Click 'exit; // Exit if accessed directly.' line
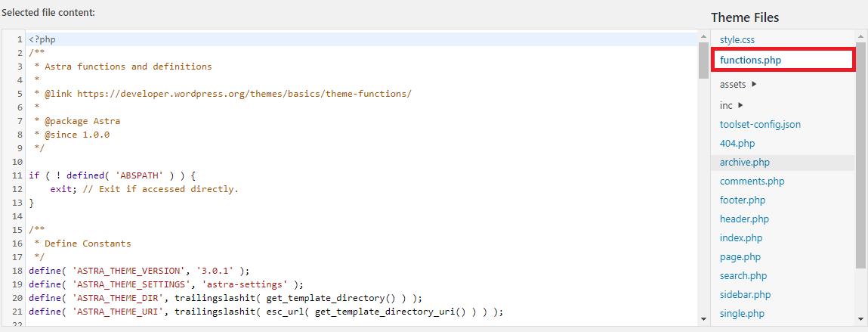Screen dimensions: 868x332 [144, 189]
